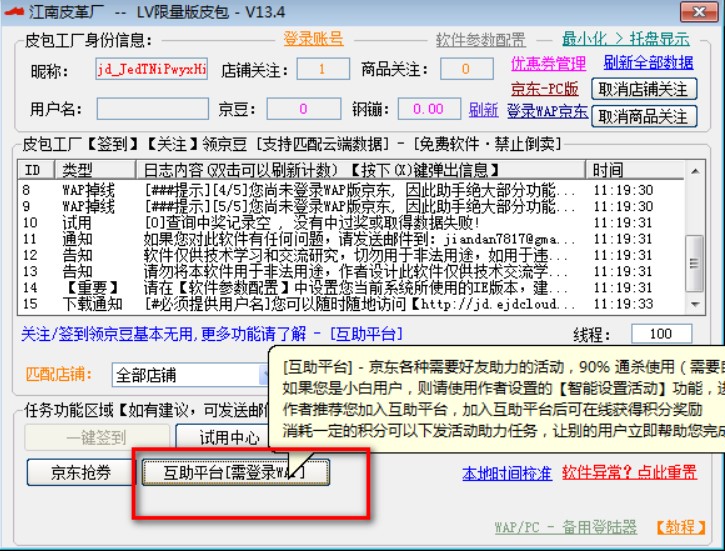
Task: Click 本地时间校准 link
Action: (507, 473)
